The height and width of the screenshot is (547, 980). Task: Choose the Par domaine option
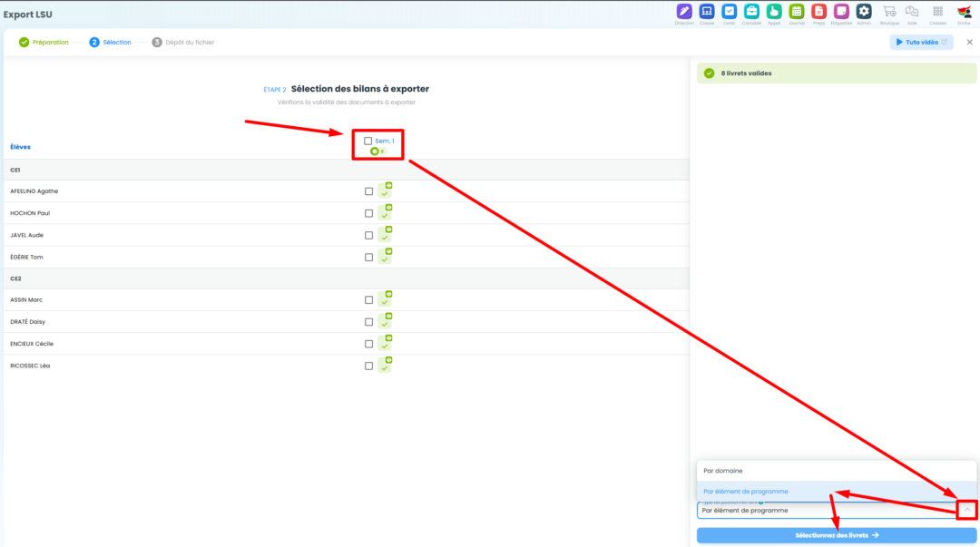[723, 471]
